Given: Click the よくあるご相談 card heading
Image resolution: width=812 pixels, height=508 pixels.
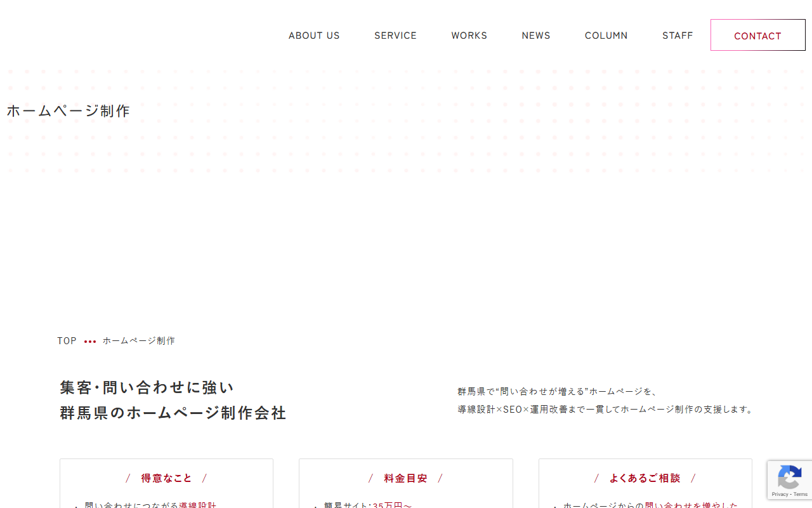Looking at the screenshot, I should coord(645,478).
